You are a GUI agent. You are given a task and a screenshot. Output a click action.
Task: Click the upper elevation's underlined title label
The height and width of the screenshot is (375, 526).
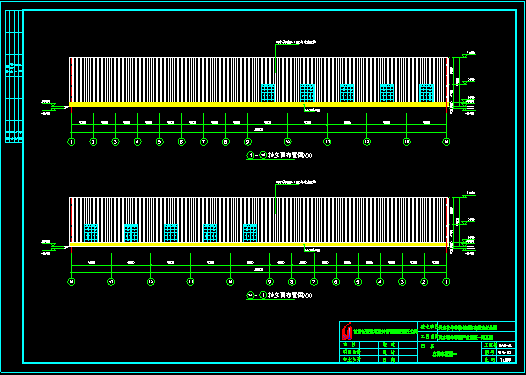pos(279,155)
